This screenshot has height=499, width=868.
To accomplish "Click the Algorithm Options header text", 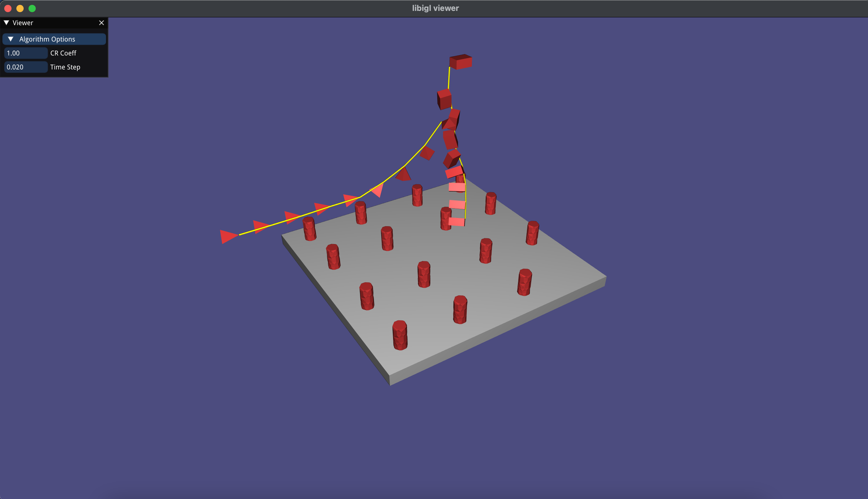I will (x=47, y=39).
